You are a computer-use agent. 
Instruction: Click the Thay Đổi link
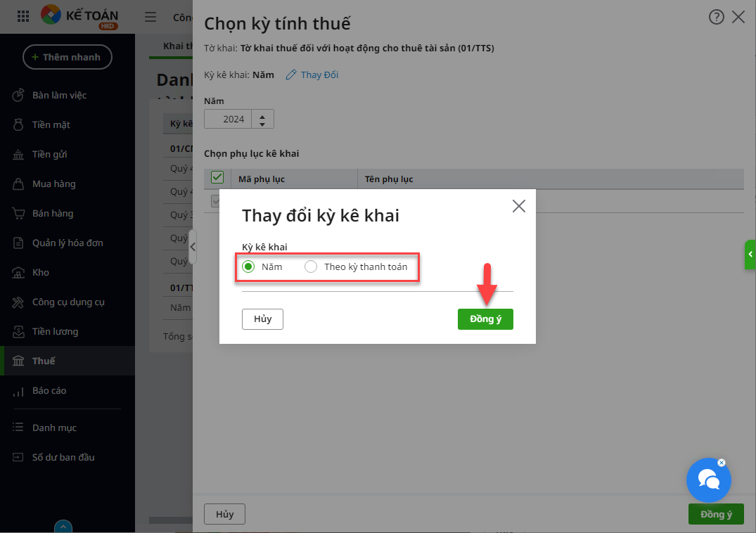[312, 75]
